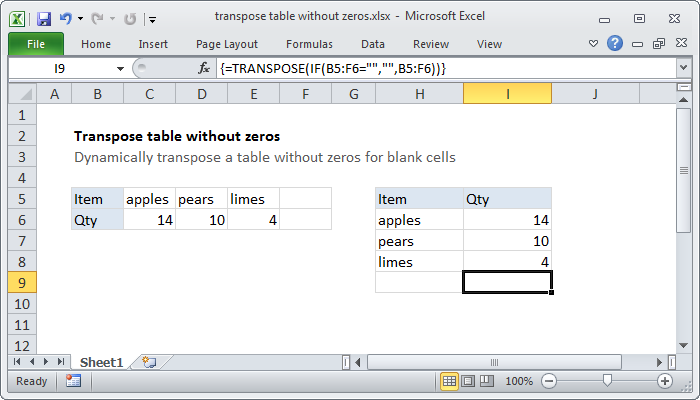
Task: Go to last sheet navigation arrow
Action: (x=61, y=362)
